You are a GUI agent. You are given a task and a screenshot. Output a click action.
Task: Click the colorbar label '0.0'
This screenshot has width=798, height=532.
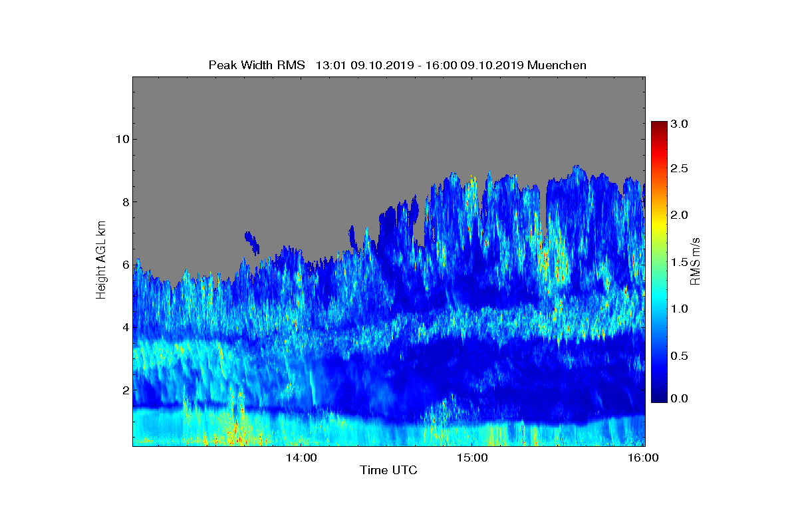[680, 398]
